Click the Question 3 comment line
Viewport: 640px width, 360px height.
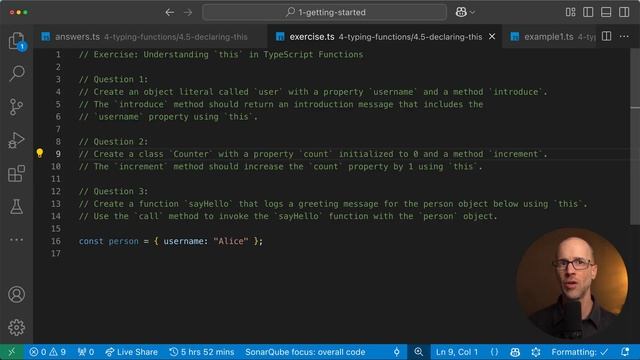[113, 191]
